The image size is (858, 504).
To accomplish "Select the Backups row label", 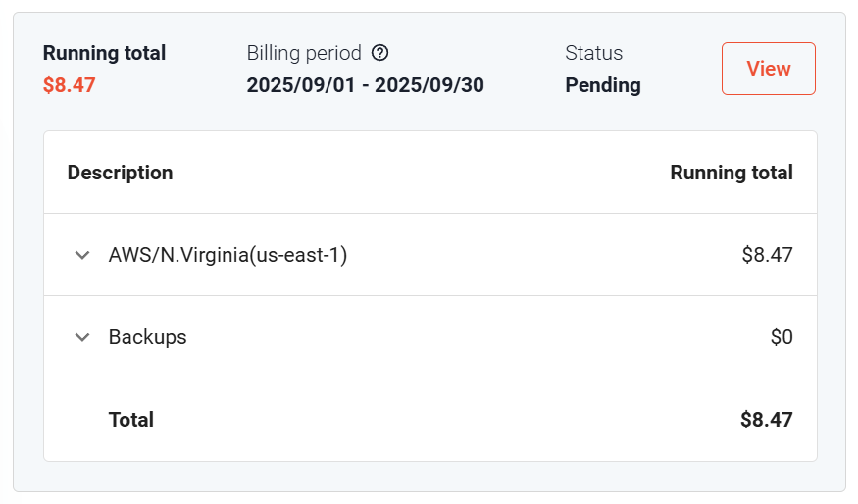I will 147,337.
